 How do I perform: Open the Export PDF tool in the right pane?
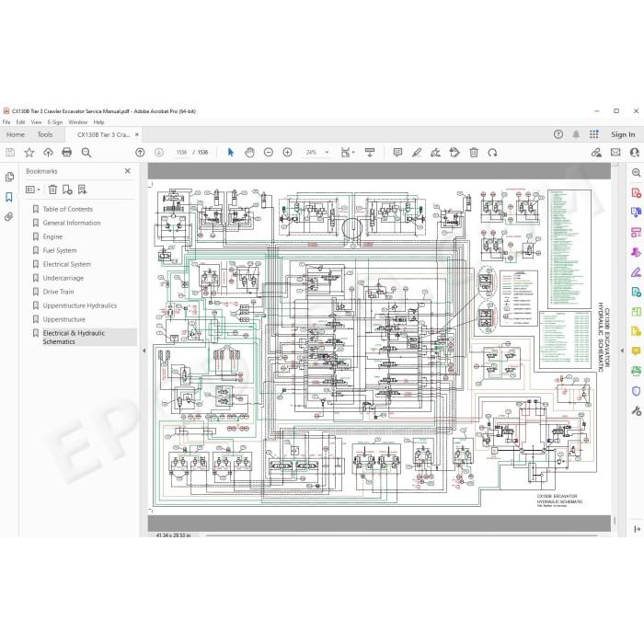pyautogui.click(x=636, y=213)
